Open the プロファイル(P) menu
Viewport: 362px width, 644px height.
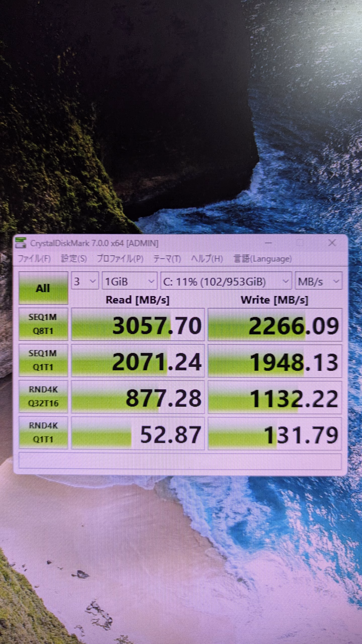[120, 259]
